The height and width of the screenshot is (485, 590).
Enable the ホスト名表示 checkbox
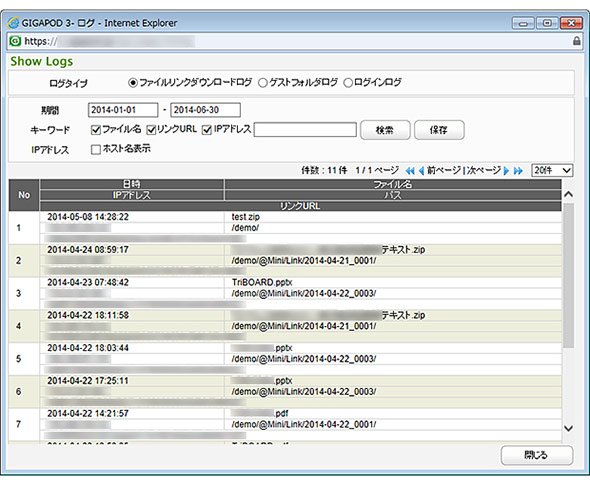pos(96,150)
